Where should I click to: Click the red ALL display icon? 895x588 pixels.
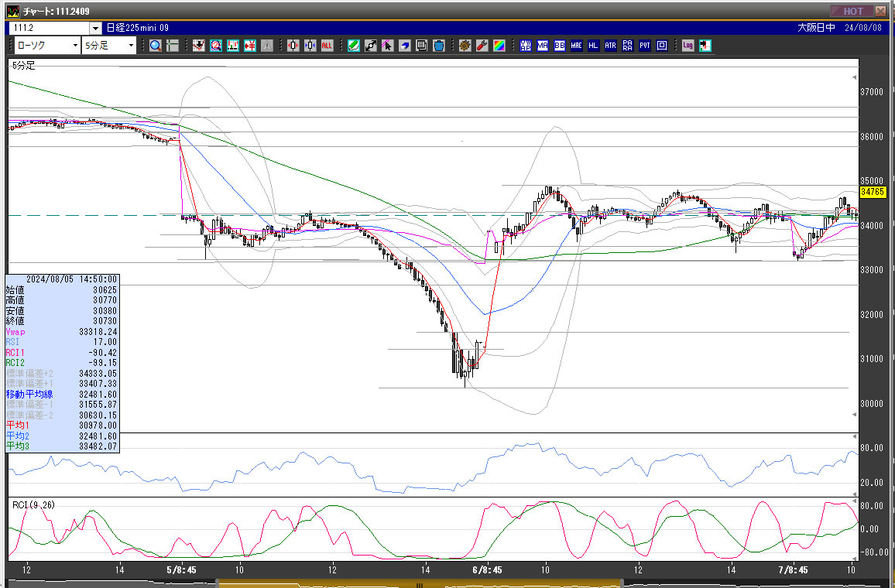pos(327,46)
